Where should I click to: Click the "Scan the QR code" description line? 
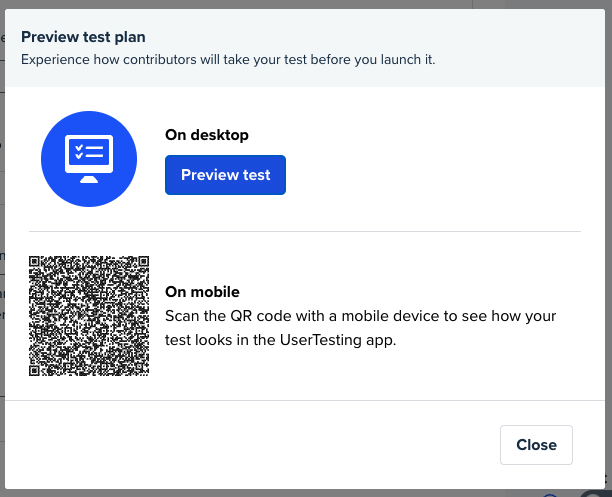coord(360,316)
